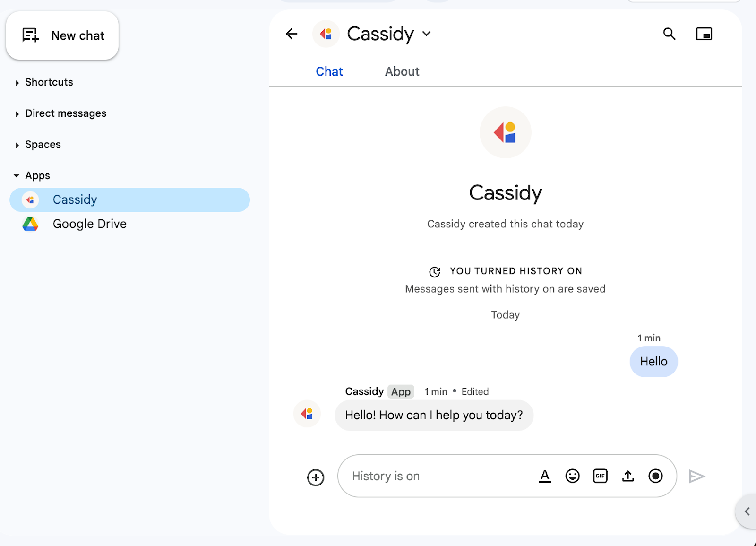Start a new chat
756x546 pixels.
coord(62,35)
